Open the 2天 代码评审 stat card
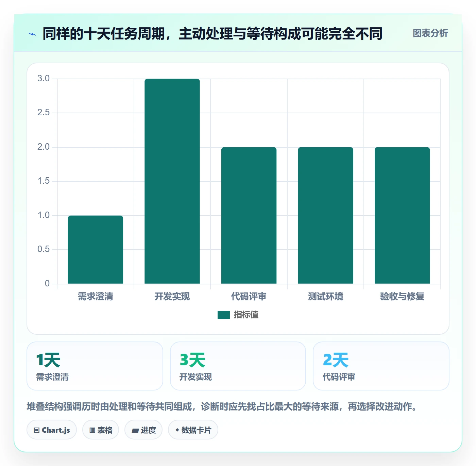 (x=381, y=366)
